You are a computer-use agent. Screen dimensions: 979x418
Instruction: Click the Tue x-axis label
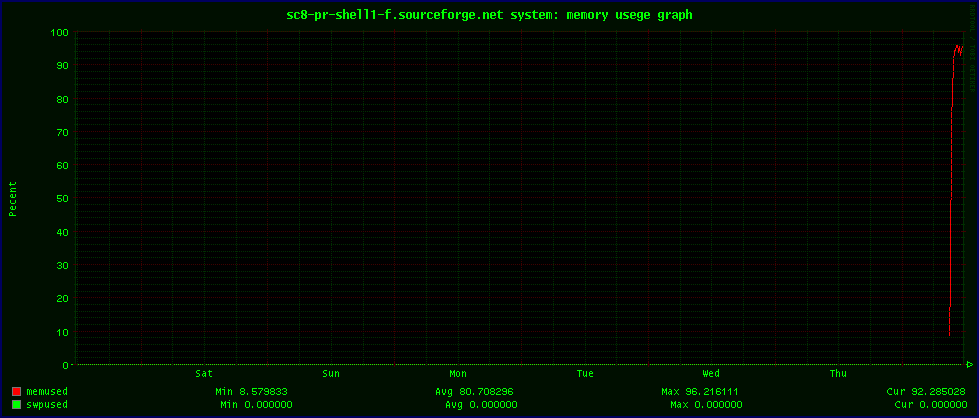tap(585, 374)
